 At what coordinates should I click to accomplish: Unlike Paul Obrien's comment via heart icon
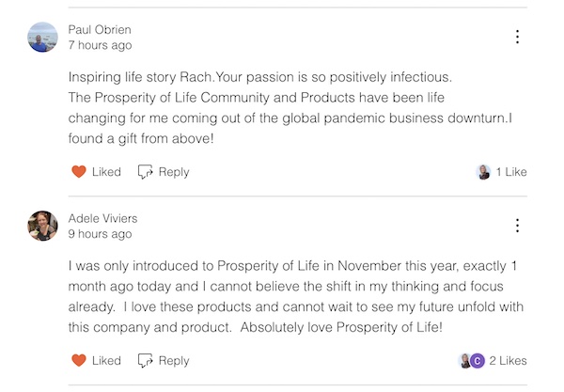coord(79,172)
